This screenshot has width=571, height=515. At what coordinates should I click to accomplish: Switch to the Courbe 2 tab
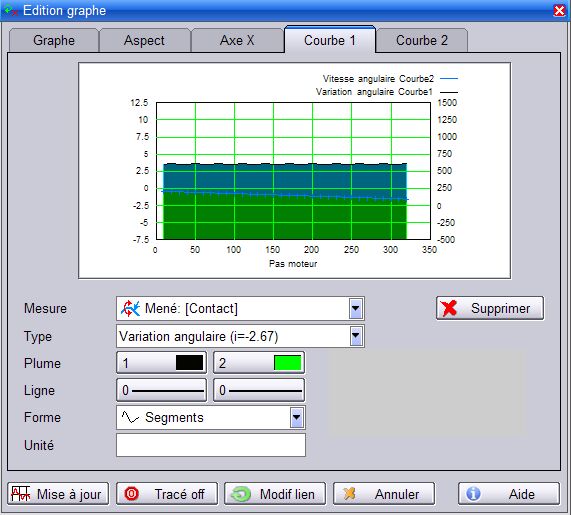click(422, 40)
